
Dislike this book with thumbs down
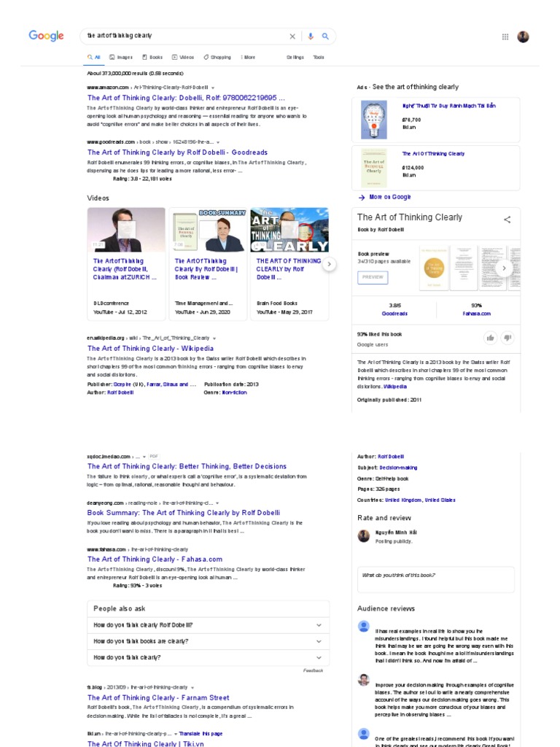[x=507, y=338]
